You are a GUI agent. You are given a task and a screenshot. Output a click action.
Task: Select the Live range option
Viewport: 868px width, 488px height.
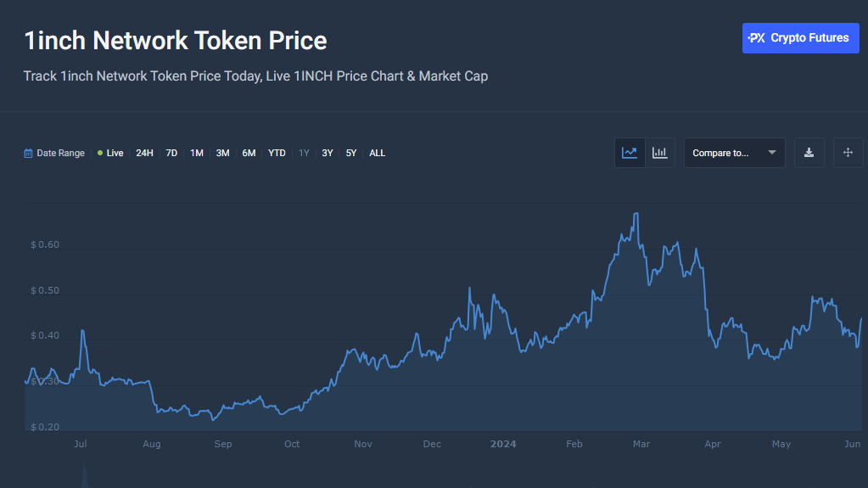click(115, 153)
